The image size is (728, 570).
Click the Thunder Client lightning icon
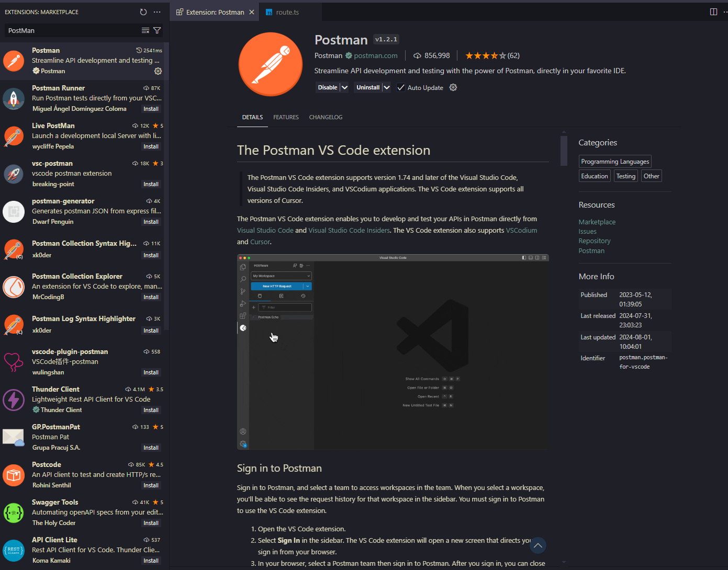14,400
